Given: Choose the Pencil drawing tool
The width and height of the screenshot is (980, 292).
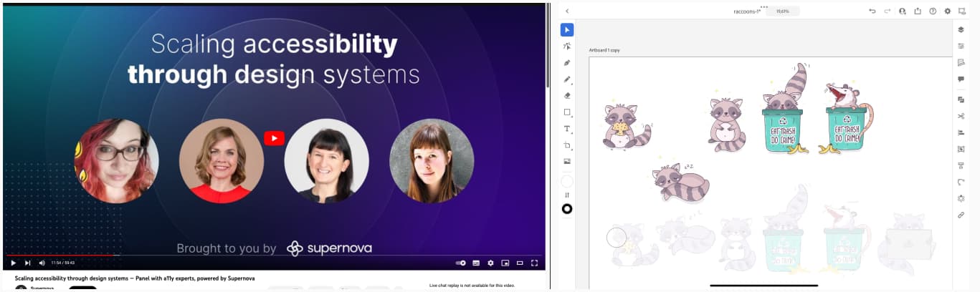Looking at the screenshot, I should pos(567,79).
